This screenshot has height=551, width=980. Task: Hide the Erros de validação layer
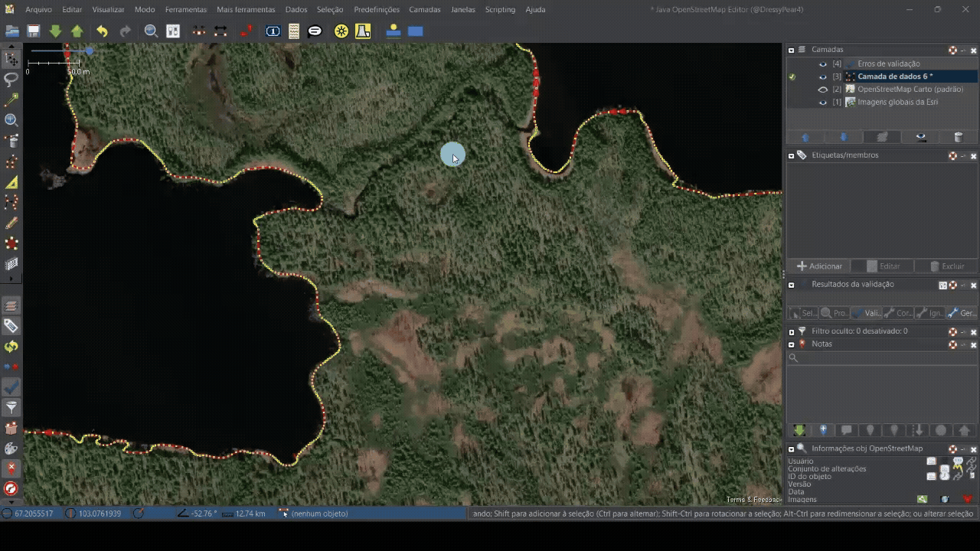pos(823,64)
